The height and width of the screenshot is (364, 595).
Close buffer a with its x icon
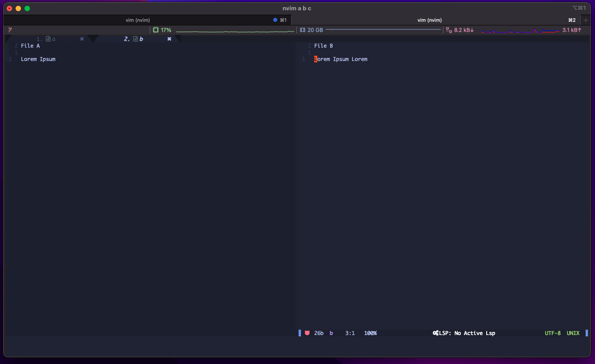click(82, 39)
